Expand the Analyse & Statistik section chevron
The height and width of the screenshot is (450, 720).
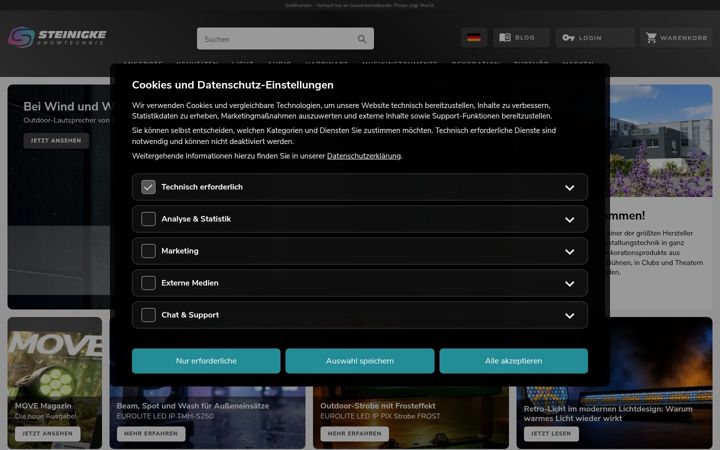click(569, 219)
